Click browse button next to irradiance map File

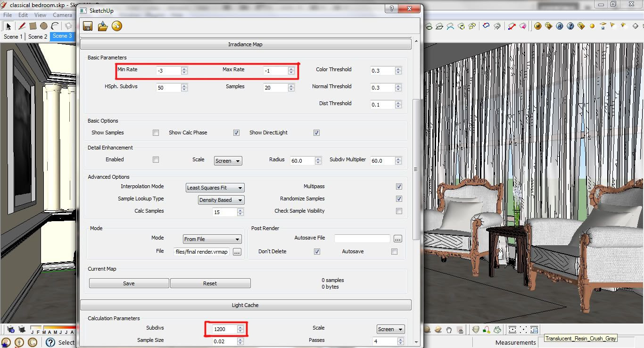point(237,252)
